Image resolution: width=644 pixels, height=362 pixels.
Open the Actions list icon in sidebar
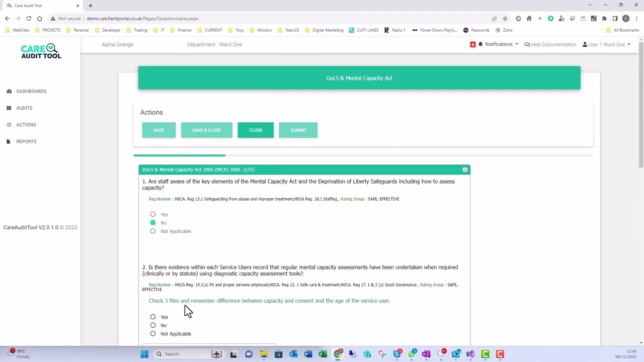[9, 125]
